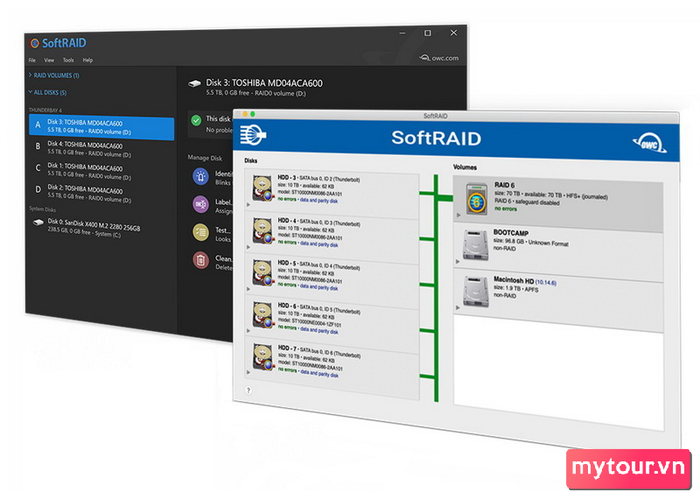Image resolution: width=700 pixels, height=501 pixels.
Task: Click the yellow minimize button of Mac window
Action: point(245,114)
